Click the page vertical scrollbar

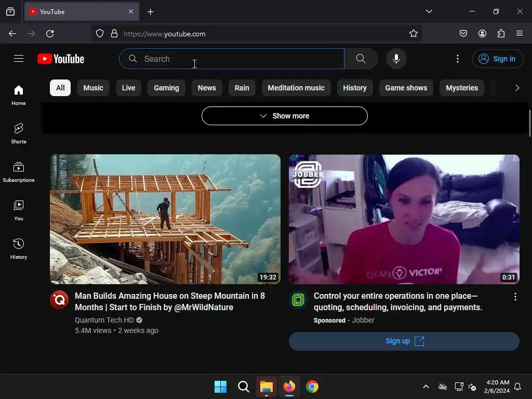529,124
